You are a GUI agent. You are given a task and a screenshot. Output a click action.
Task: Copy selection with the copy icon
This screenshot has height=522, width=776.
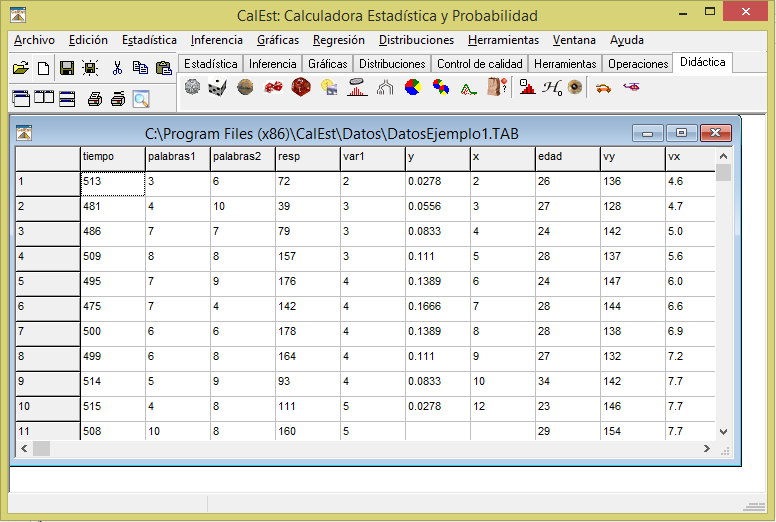140,68
